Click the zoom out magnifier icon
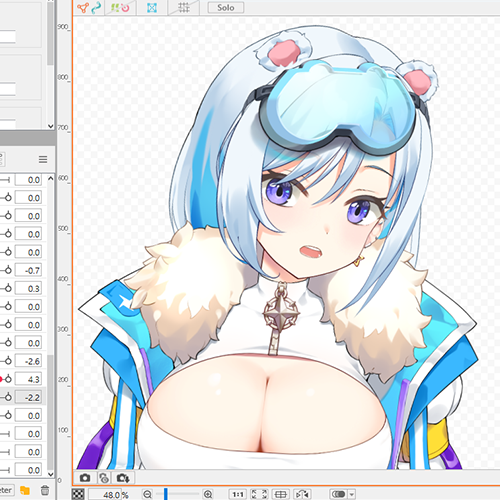Image resolution: width=500 pixels, height=500 pixels. tap(147, 494)
